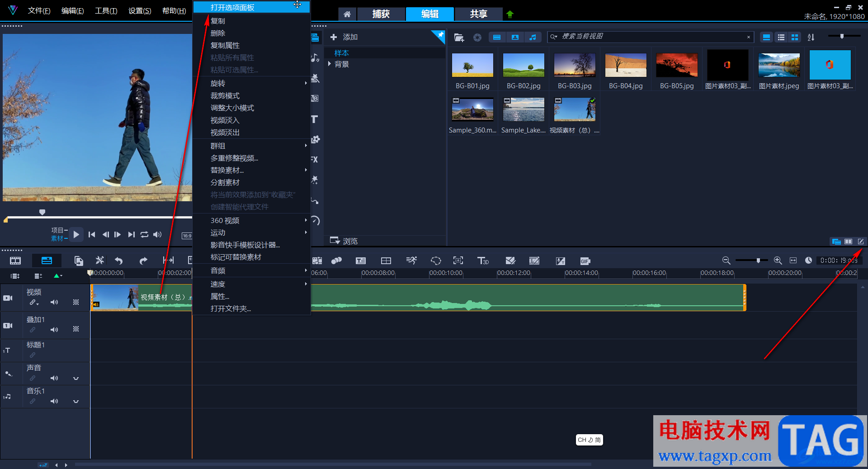
Task: Expand the 声音 track chevron
Action: (x=76, y=378)
